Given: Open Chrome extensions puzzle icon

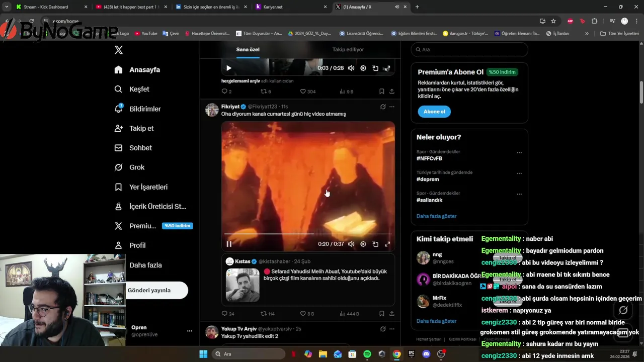Looking at the screenshot, I should tap(595, 21).
